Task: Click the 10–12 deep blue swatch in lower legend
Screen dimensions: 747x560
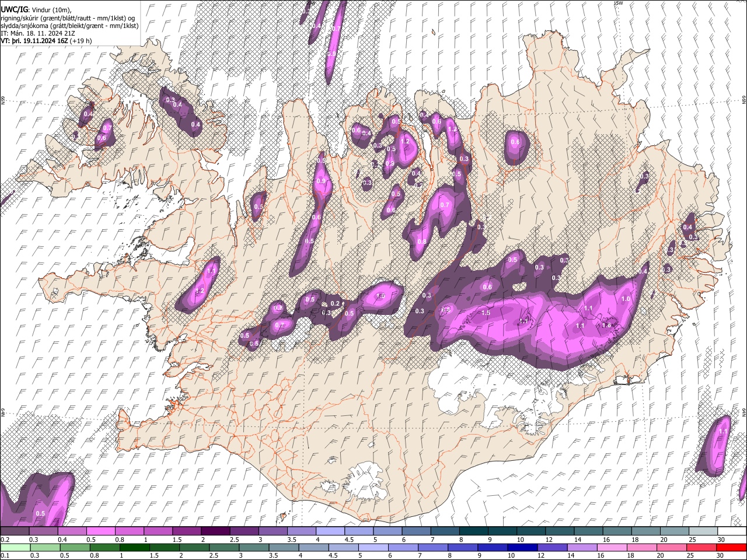Action: (522, 547)
